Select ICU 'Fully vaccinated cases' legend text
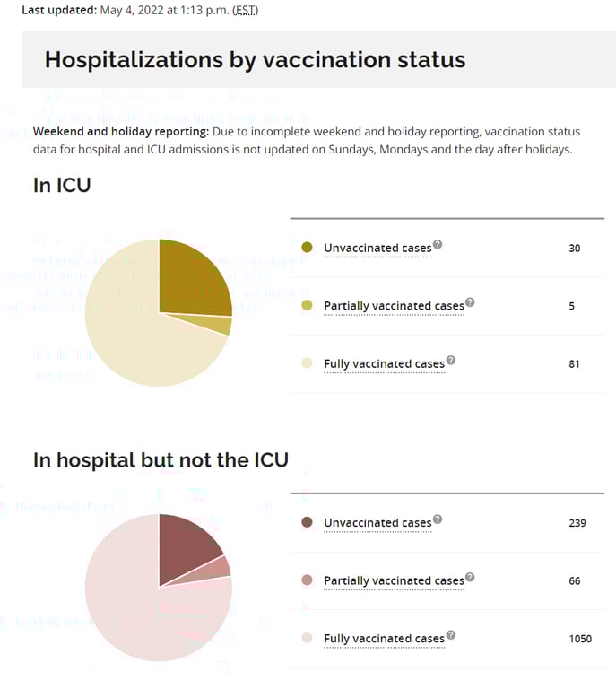This screenshot has height=689, width=616. (x=384, y=364)
